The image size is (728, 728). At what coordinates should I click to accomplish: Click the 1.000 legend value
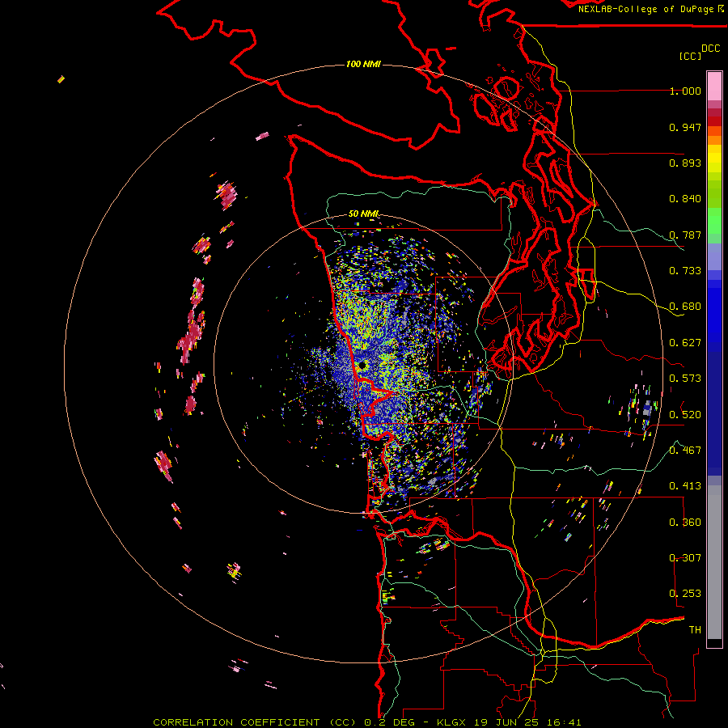coord(685,91)
